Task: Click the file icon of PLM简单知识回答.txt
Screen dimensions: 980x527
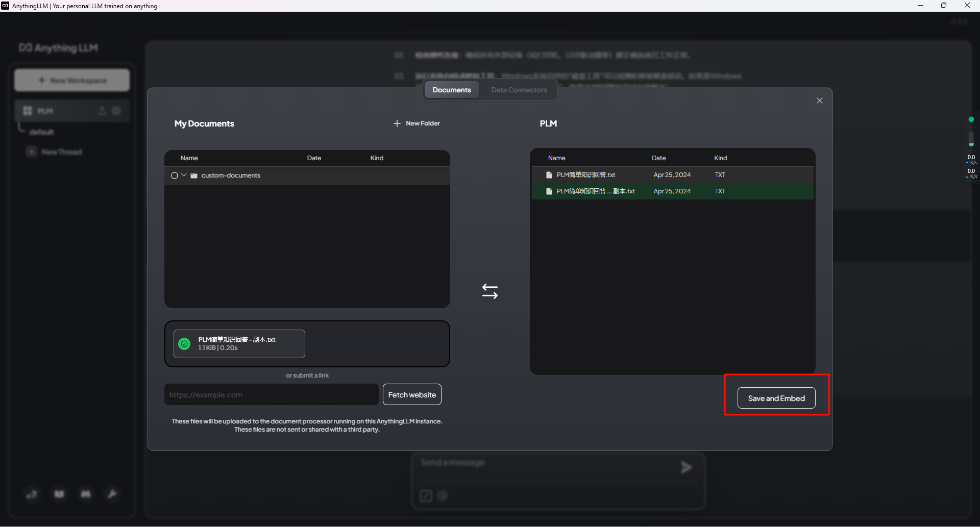Action: tap(549, 175)
